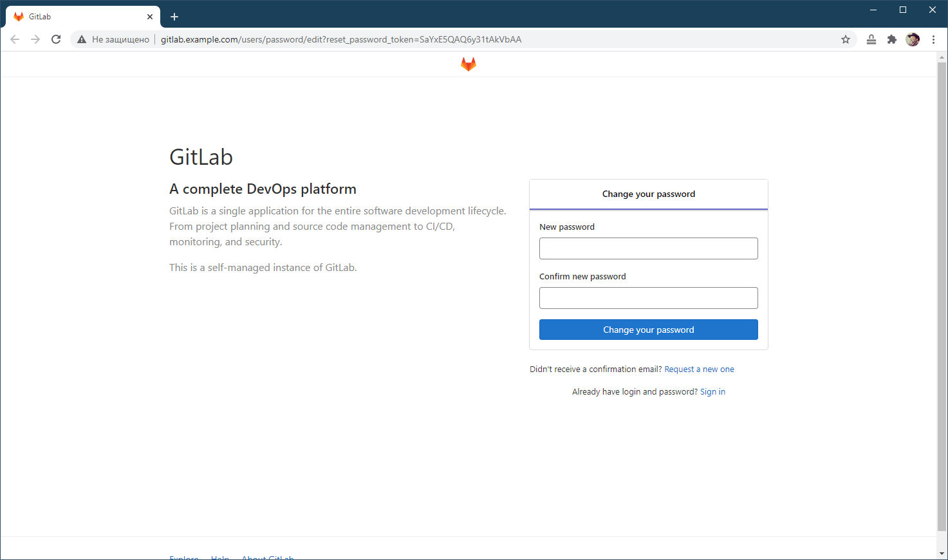Select the GitLab browser tab

[x=83, y=17]
